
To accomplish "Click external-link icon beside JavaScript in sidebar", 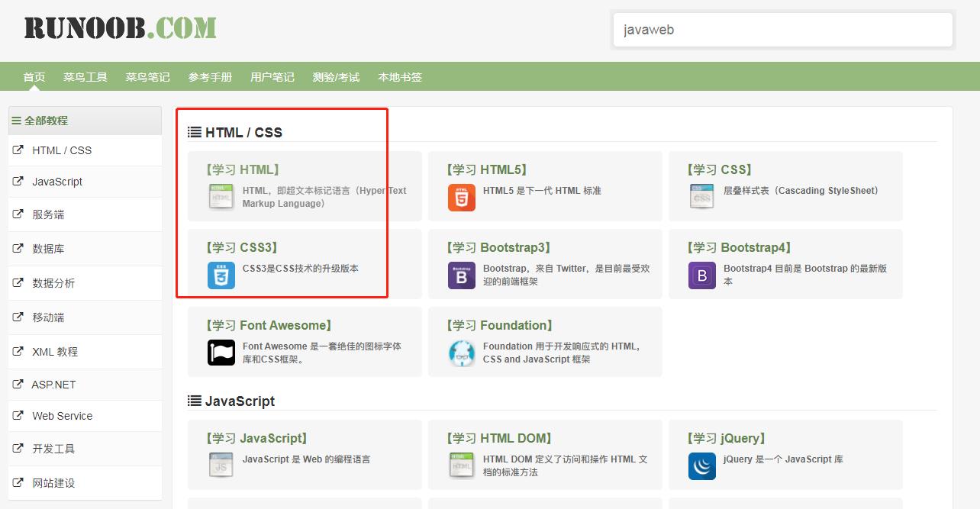I will coord(18,181).
